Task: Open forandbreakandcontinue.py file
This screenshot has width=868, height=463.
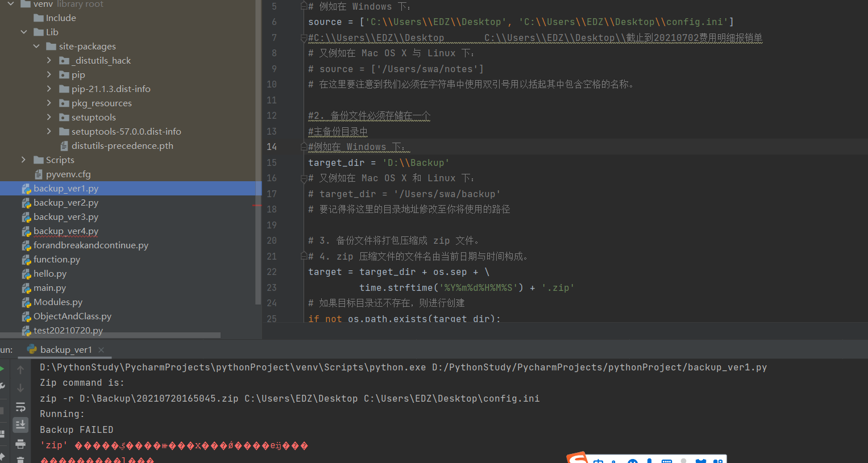Action: point(91,245)
